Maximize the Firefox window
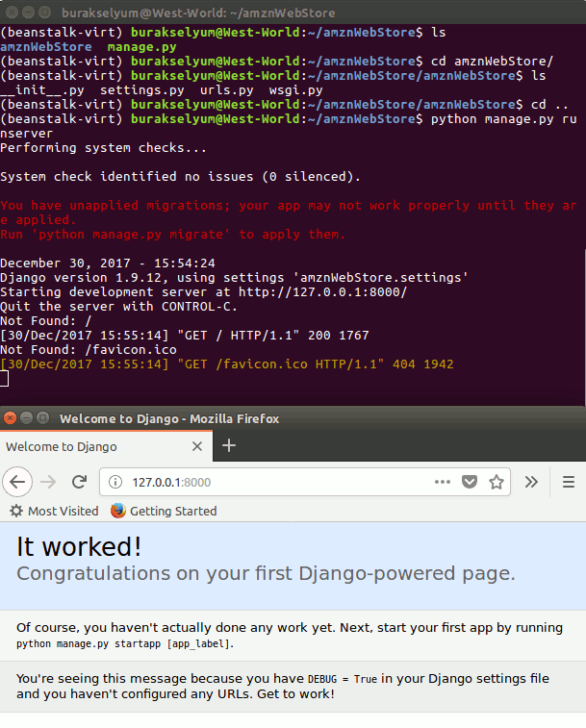This screenshot has height=728, width=586. tap(42, 418)
